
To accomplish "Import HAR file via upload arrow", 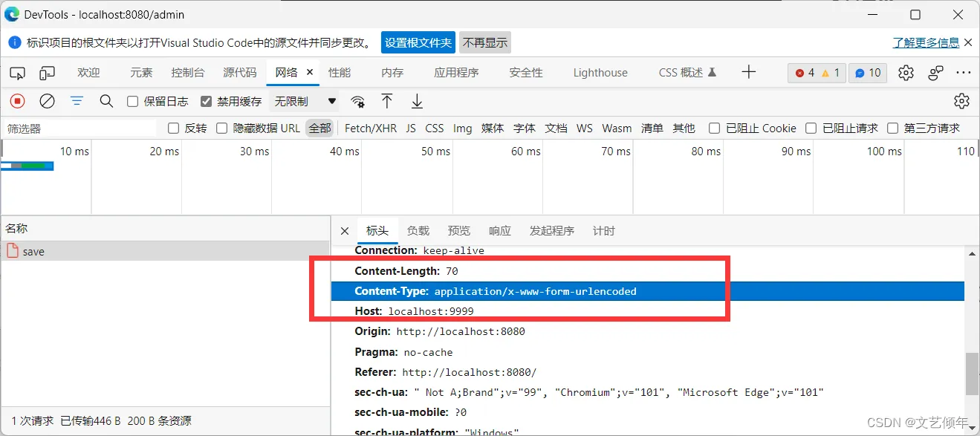I will tap(386, 101).
